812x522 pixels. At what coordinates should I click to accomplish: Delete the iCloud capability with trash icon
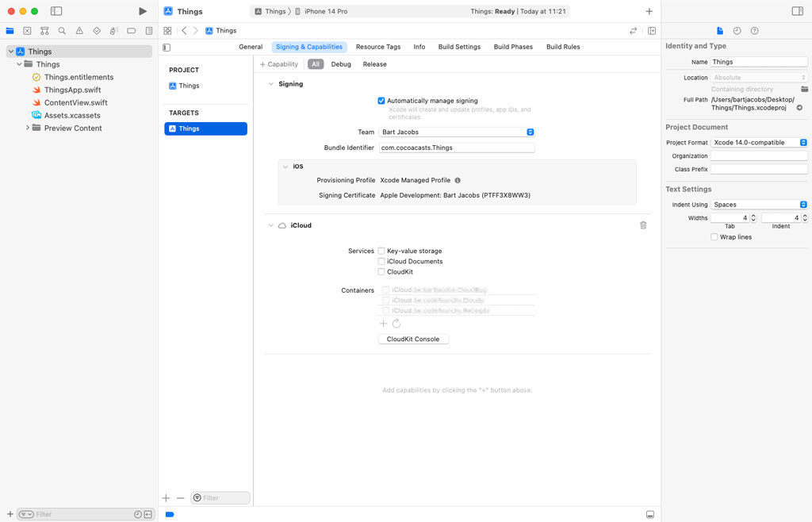pyautogui.click(x=643, y=225)
